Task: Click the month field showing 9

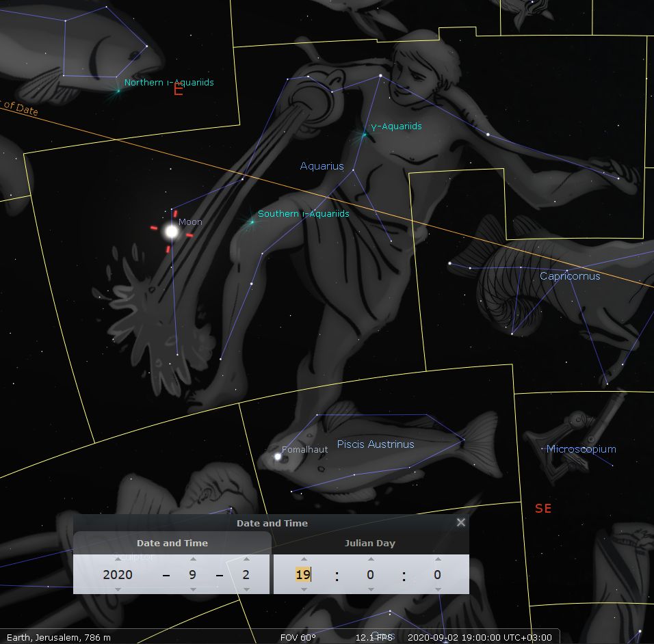Action: tap(193, 574)
